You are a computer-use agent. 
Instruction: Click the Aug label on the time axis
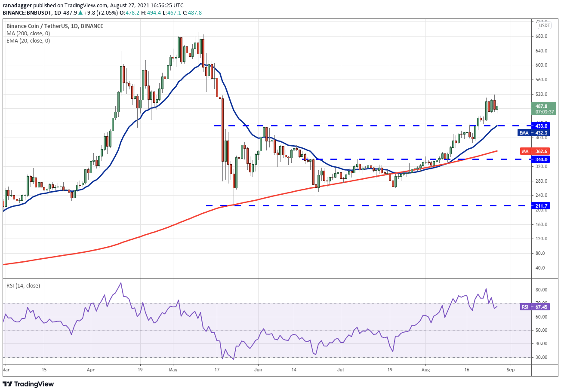coord(425,369)
